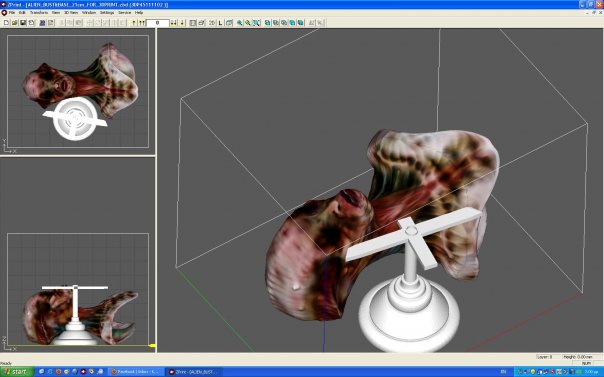Viewport: 604px width, 377px height.
Task: Select the L toolbar button
Action: click(x=220, y=23)
